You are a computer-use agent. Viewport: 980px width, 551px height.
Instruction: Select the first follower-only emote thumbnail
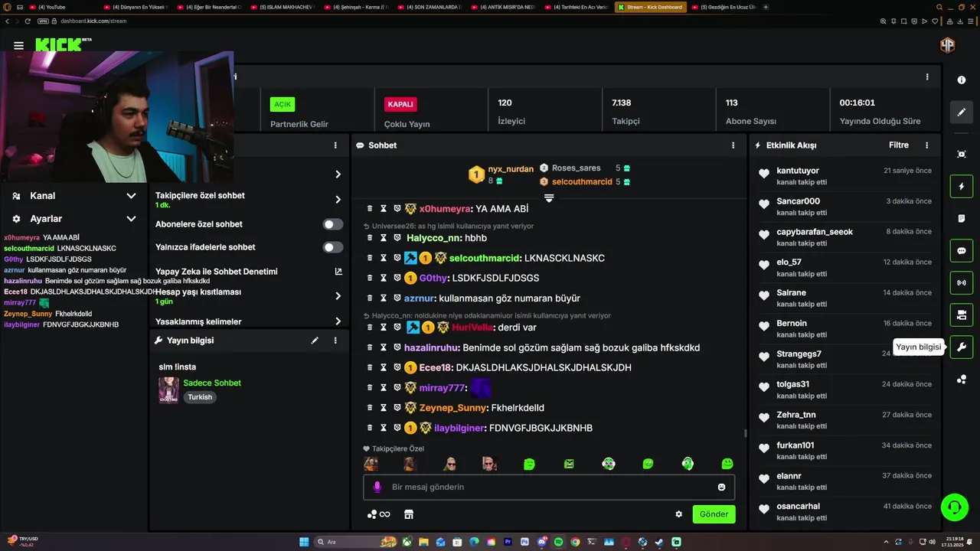(371, 464)
